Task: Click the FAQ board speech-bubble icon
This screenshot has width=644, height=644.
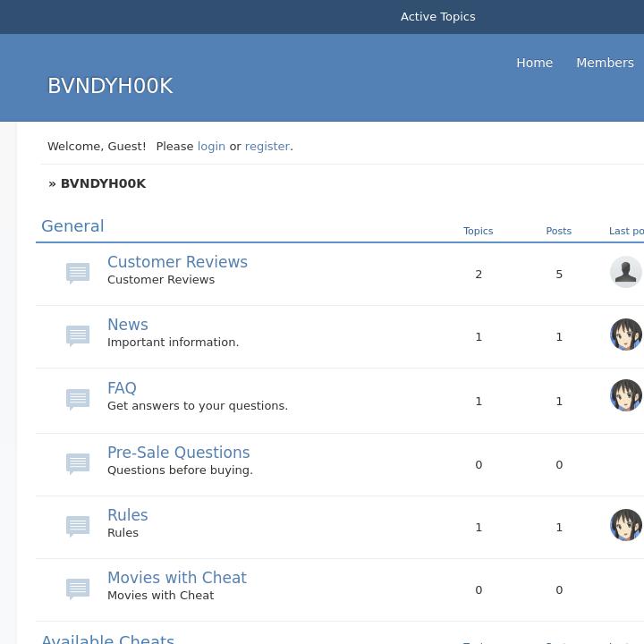Action: pos(78,399)
